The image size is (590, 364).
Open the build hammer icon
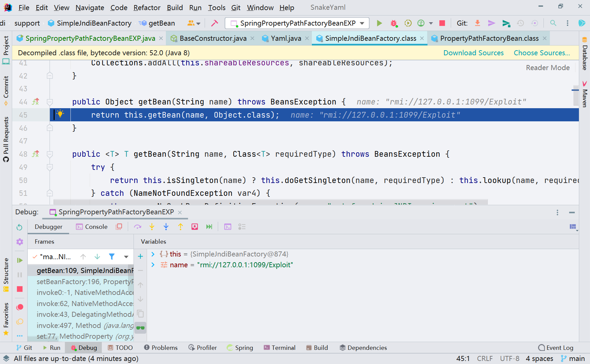click(x=214, y=23)
